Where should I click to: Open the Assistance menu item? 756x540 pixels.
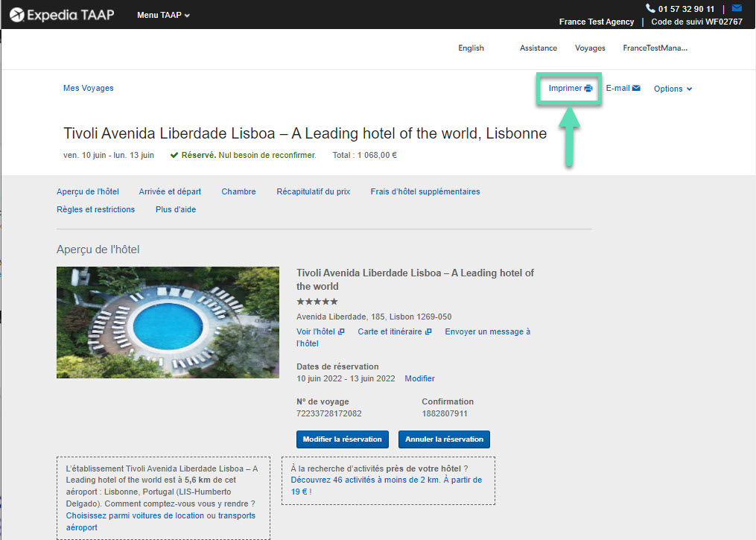coord(538,48)
